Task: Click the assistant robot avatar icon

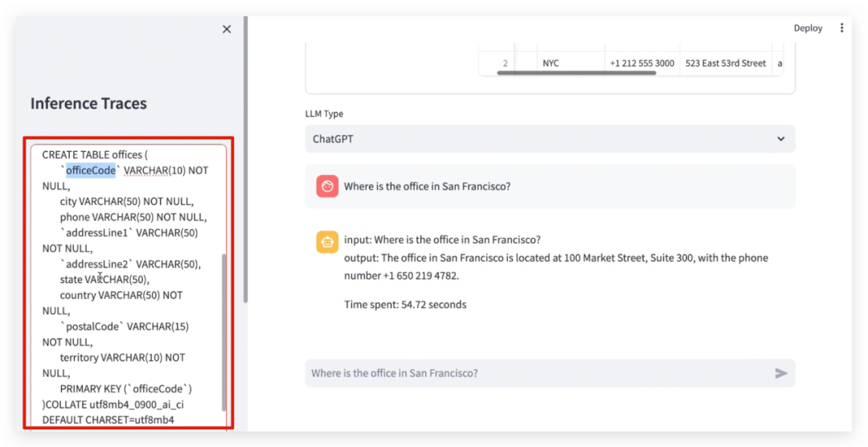Action: [x=327, y=242]
